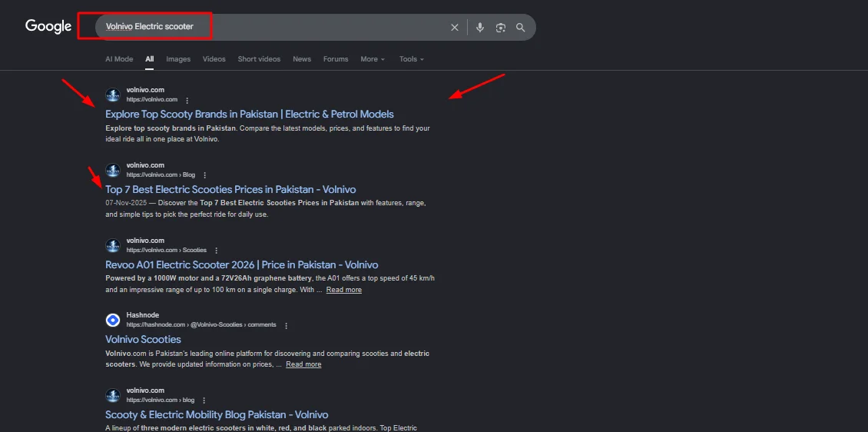Switch to the Images tab
868x432 pixels.
(x=178, y=59)
